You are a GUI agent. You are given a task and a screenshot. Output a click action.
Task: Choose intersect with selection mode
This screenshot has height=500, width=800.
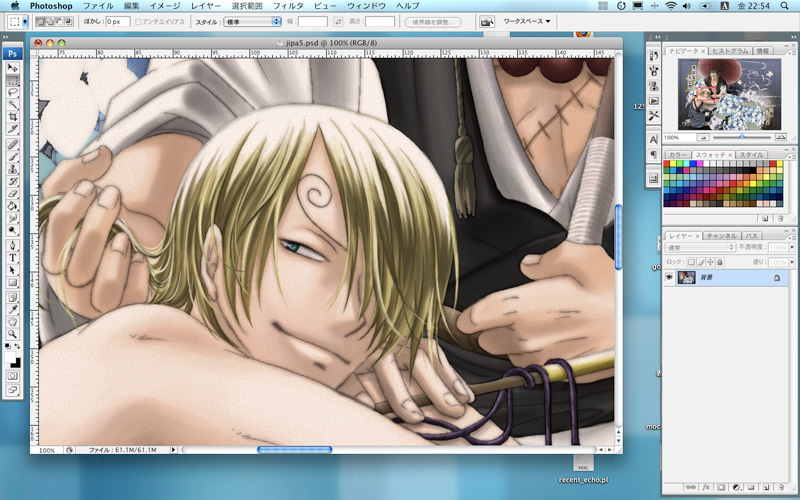point(69,21)
